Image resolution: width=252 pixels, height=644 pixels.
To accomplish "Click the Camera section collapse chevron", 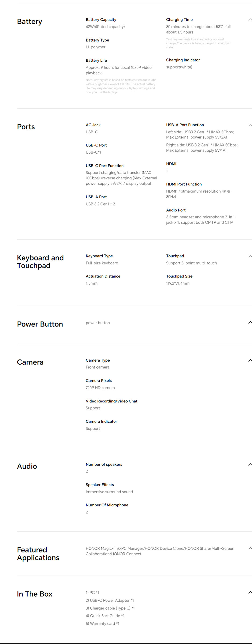I will pyautogui.click(x=250, y=360).
